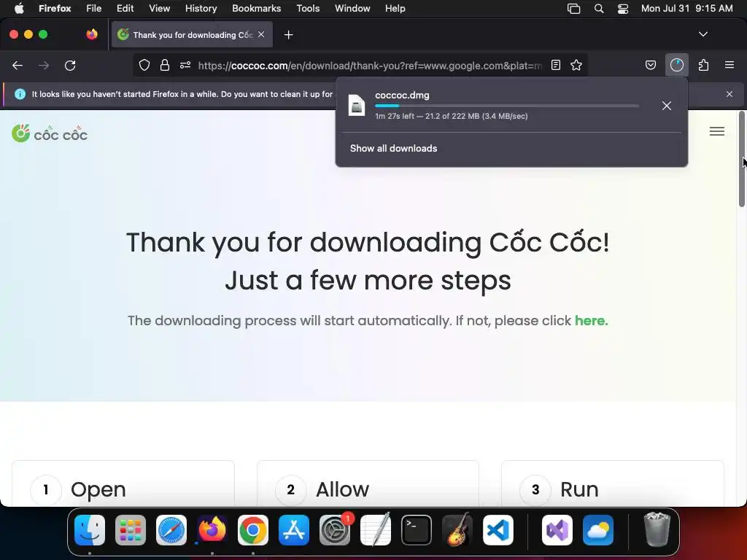Reload the current page

coord(70,65)
